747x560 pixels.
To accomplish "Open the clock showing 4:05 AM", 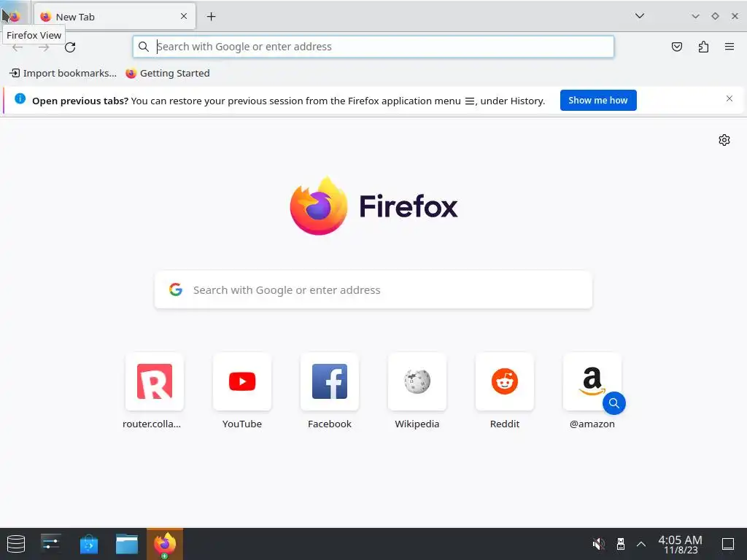I will pos(681,544).
